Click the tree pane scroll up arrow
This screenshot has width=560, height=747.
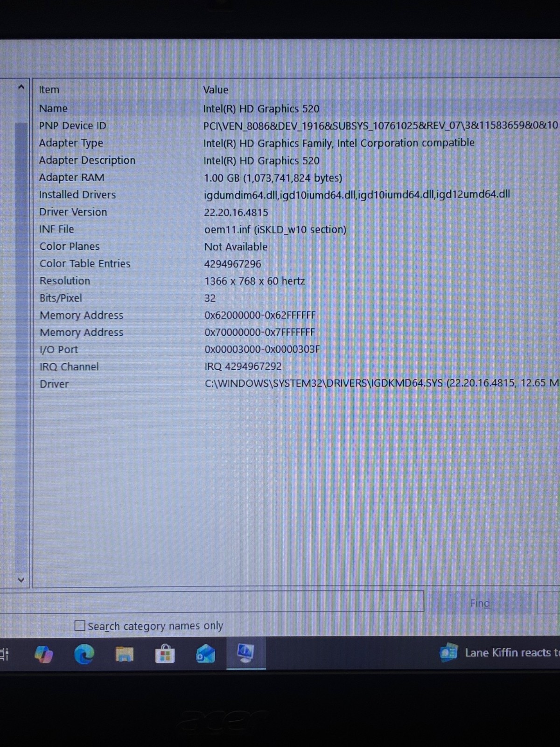point(21,87)
